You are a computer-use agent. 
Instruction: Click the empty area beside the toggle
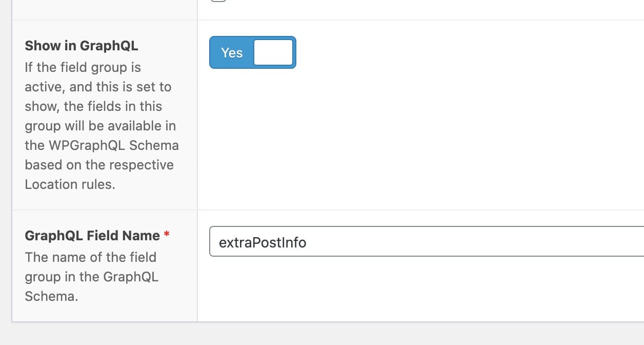click(410, 51)
